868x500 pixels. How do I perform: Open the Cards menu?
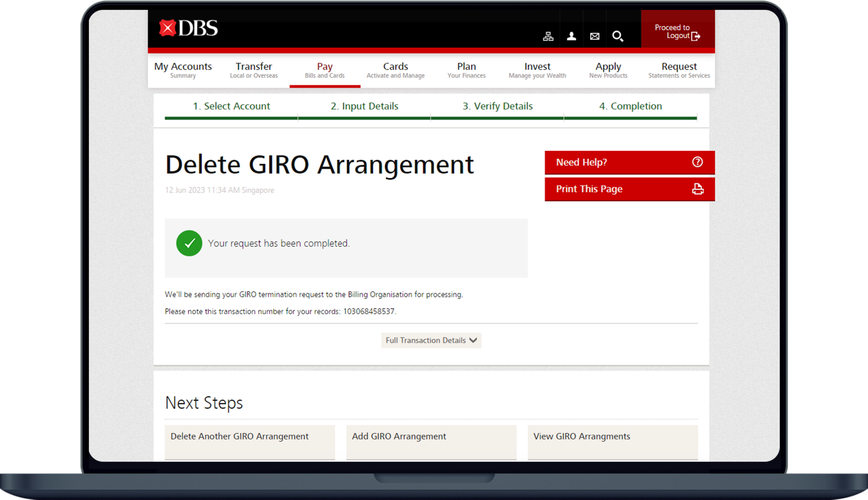pos(396,70)
